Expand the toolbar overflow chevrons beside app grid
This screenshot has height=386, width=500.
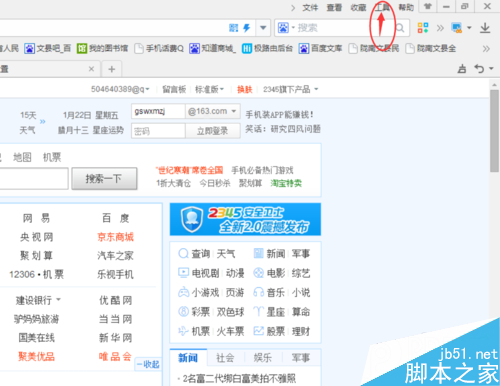tap(440, 28)
